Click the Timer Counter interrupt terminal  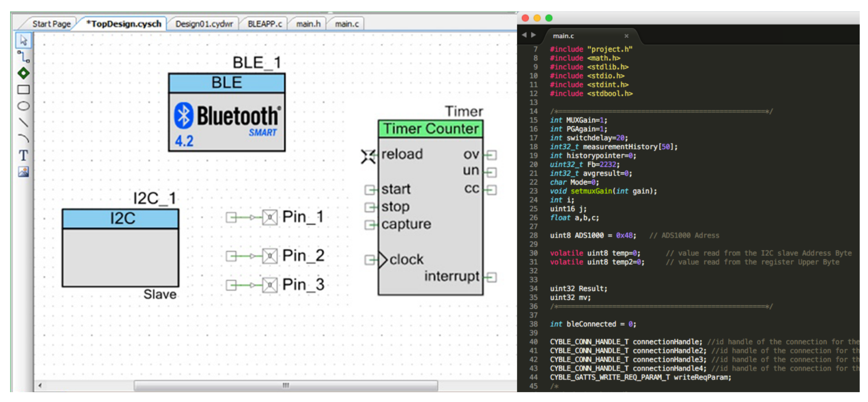pyautogui.click(x=492, y=277)
